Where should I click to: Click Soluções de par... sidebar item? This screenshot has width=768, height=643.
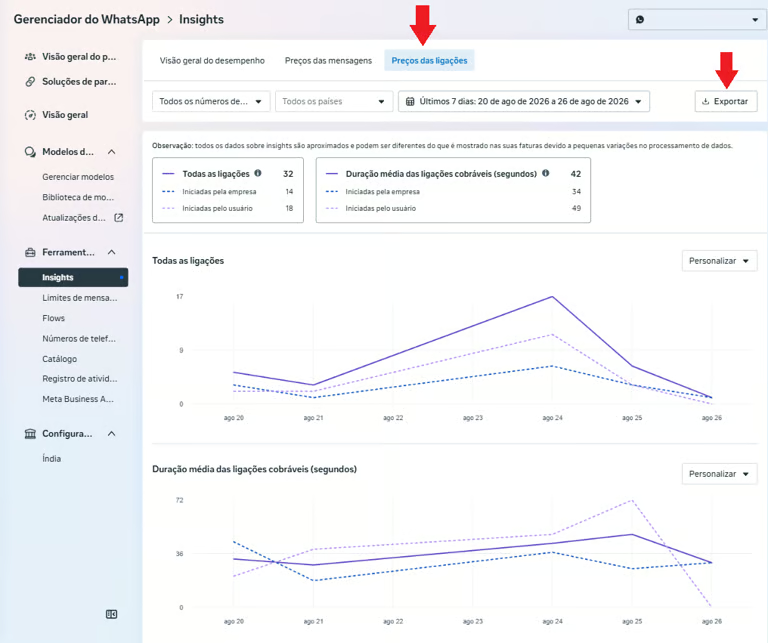[79, 82]
